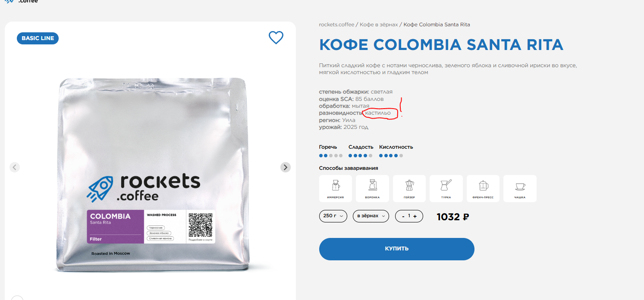The width and height of the screenshot is (644, 300).
Task: Select the Воронка brewing method icon
Action: click(372, 188)
